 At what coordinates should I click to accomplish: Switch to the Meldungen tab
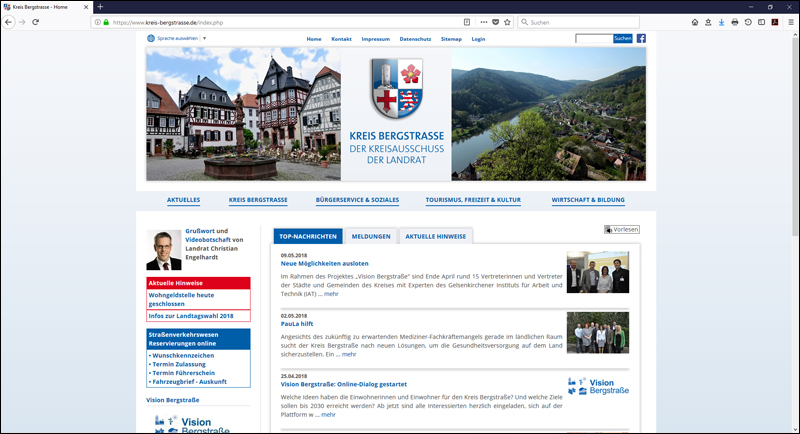click(371, 236)
